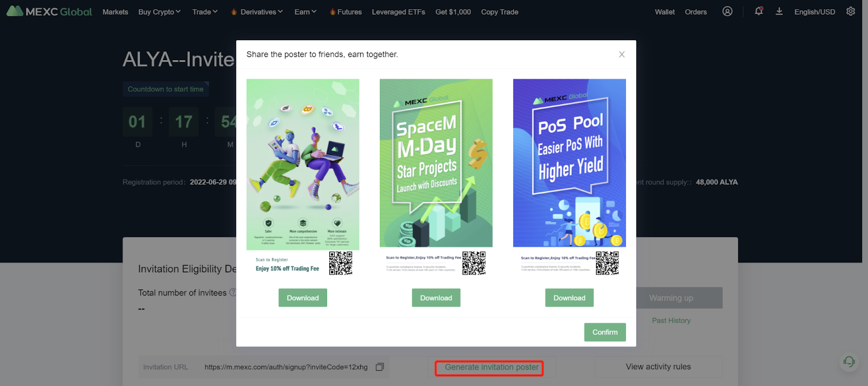This screenshot has width=868, height=386.
Task: Expand the Derivatives dropdown menu
Action: pyautogui.click(x=257, y=12)
